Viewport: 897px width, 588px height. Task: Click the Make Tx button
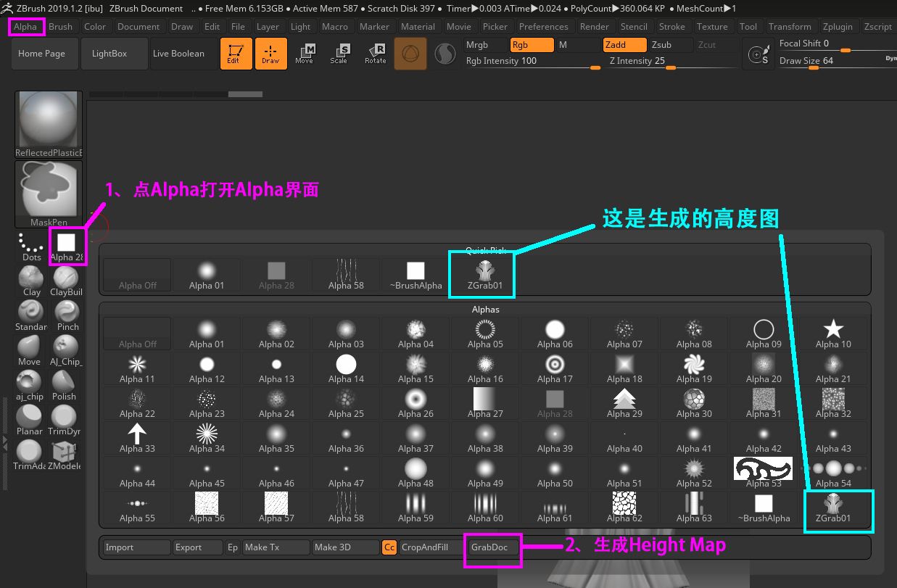coord(276,547)
